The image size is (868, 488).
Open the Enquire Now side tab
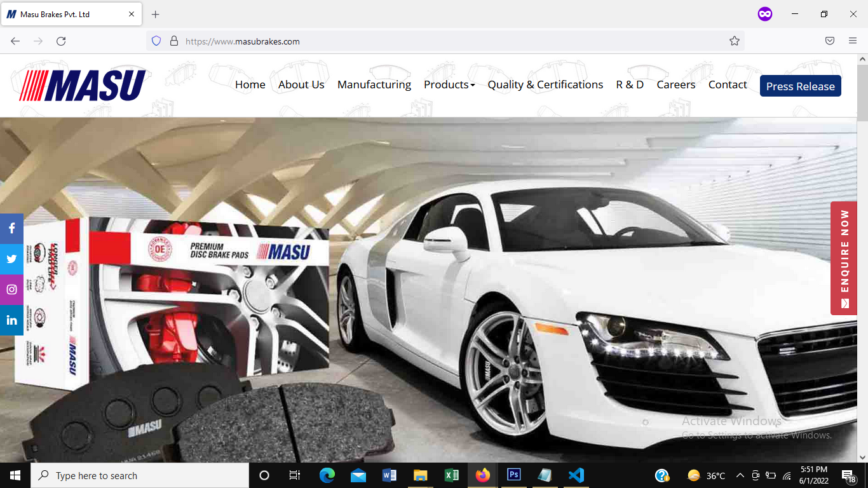click(x=844, y=259)
